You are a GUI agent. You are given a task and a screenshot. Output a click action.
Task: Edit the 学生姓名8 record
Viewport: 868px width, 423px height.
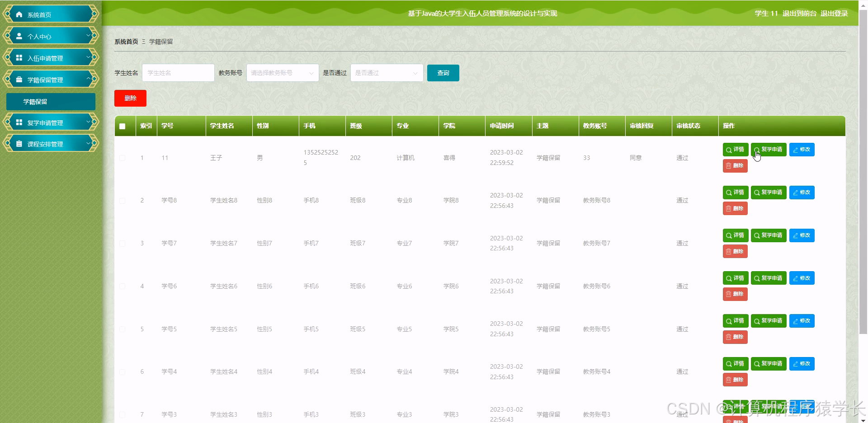802,193
